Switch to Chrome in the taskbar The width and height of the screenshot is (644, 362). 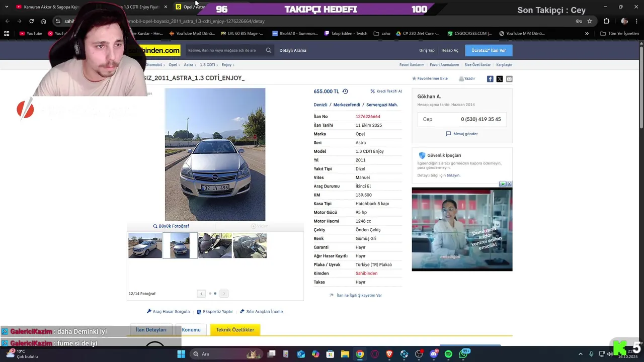coord(360,354)
